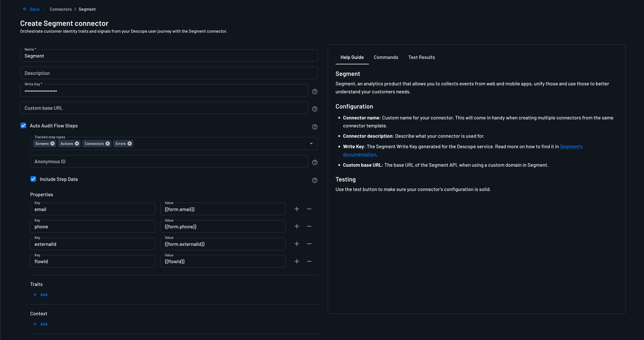Edit the {{form.externalId}} Value field
The height and width of the screenshot is (340, 644).
(x=223, y=244)
